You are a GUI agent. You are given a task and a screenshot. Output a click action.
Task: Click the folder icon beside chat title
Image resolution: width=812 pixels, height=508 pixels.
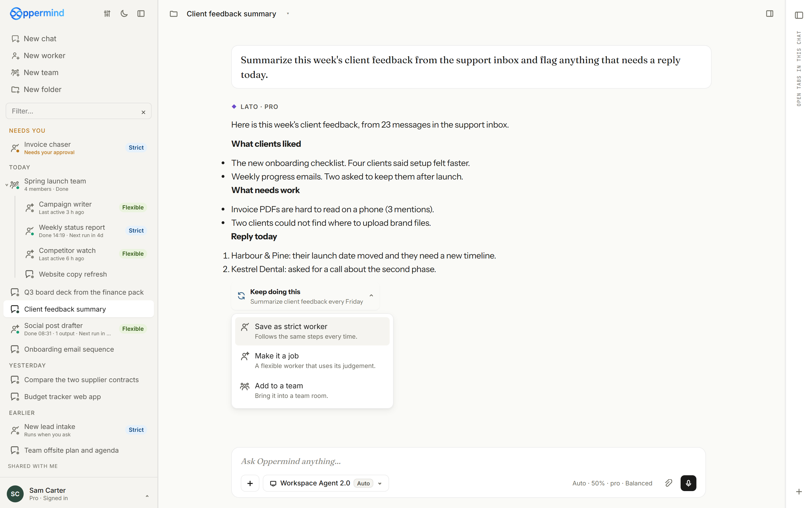tap(173, 14)
